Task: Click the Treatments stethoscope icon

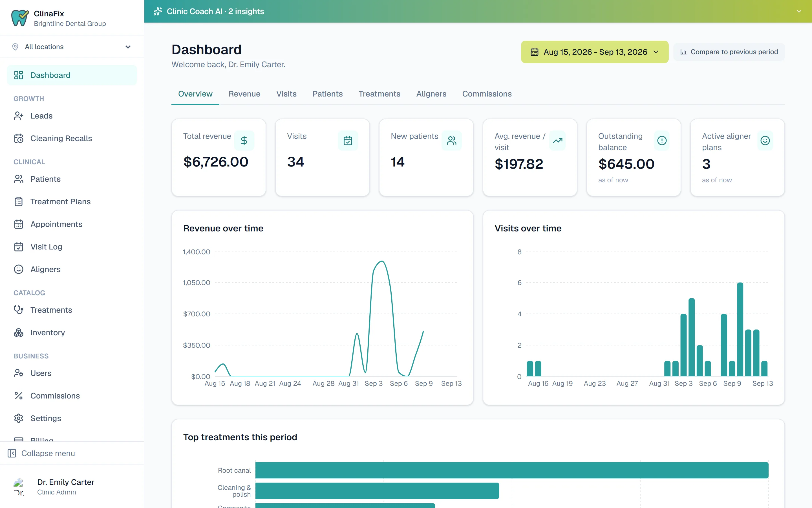Action: tap(18, 310)
